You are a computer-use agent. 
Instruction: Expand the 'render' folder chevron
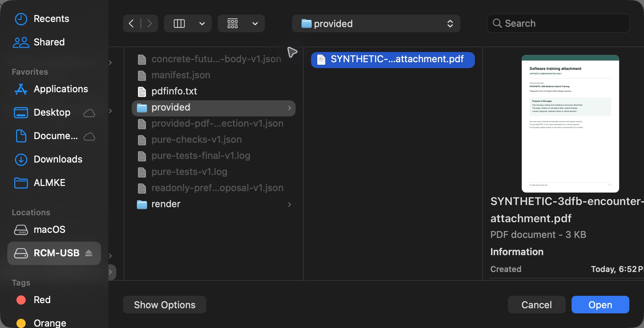tap(289, 205)
